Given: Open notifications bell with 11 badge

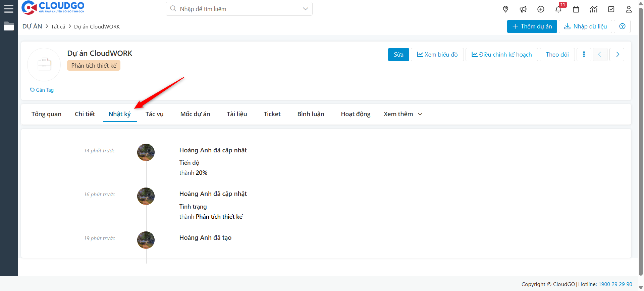Looking at the screenshot, I should pos(559,9).
